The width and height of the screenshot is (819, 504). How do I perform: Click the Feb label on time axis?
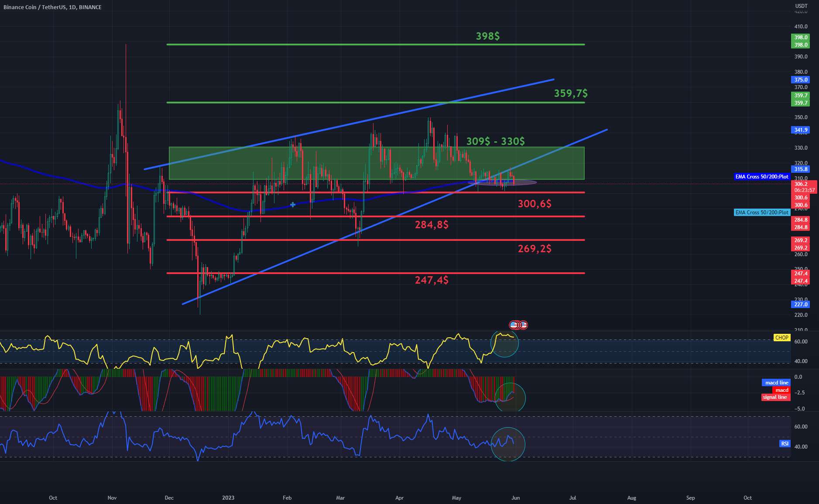(x=287, y=498)
